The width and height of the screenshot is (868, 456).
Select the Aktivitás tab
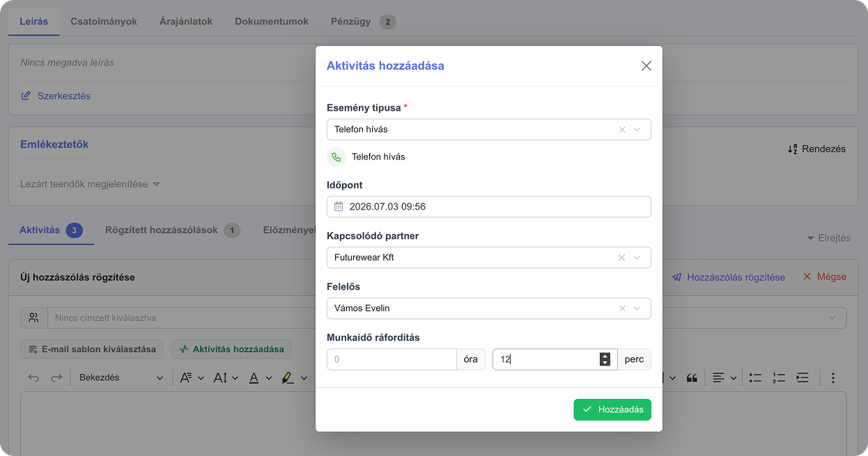pyautogui.click(x=51, y=230)
